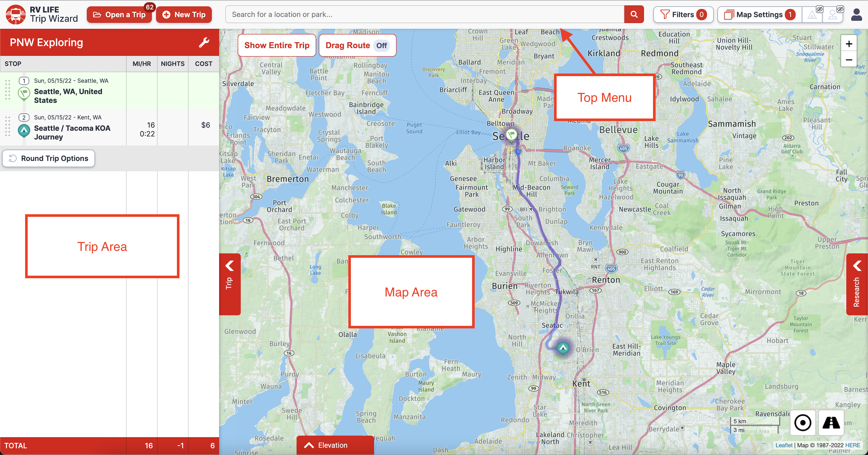
Task: Collapse the Trip side panel tab
Action: [230, 284]
